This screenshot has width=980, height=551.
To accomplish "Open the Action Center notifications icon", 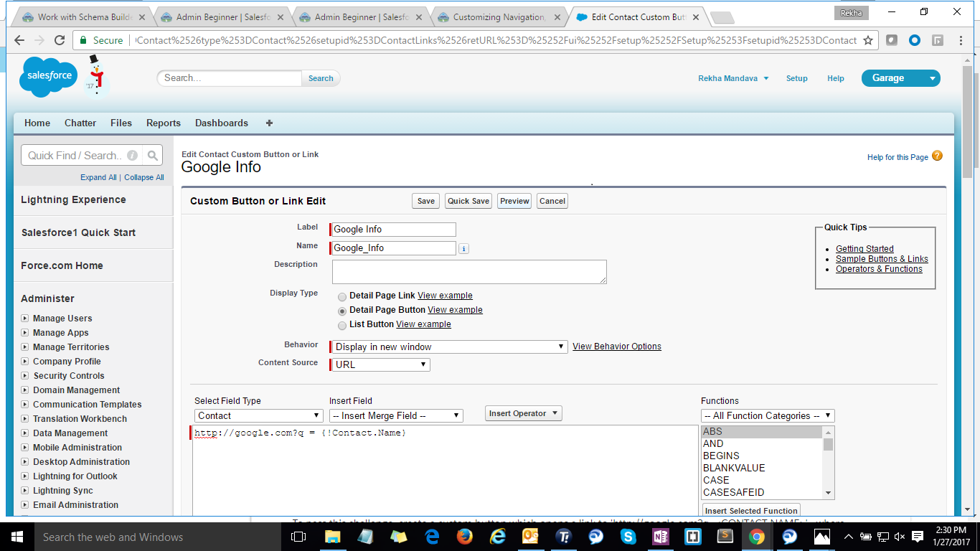I will tap(916, 537).
